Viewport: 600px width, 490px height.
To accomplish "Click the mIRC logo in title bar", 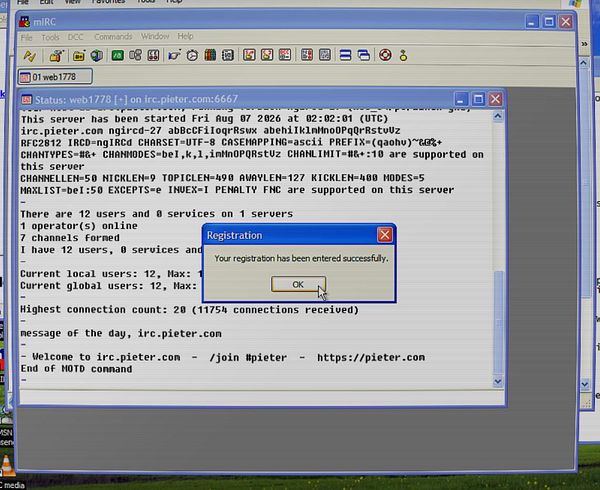I will tap(24, 22).
